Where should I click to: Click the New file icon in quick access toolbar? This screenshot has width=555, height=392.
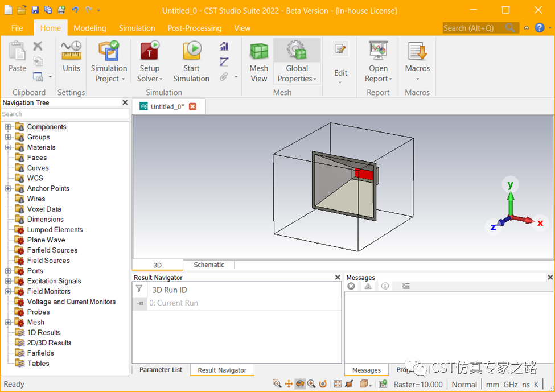pos(8,10)
